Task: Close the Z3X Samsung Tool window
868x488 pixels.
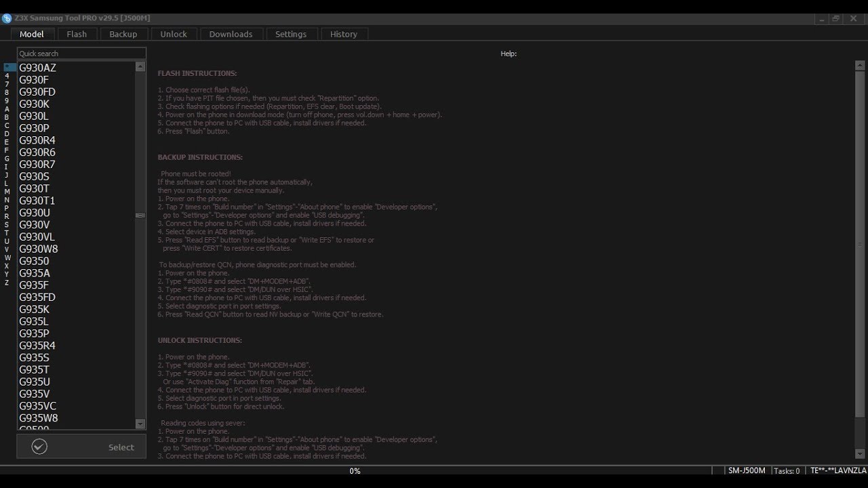Action: tap(852, 18)
